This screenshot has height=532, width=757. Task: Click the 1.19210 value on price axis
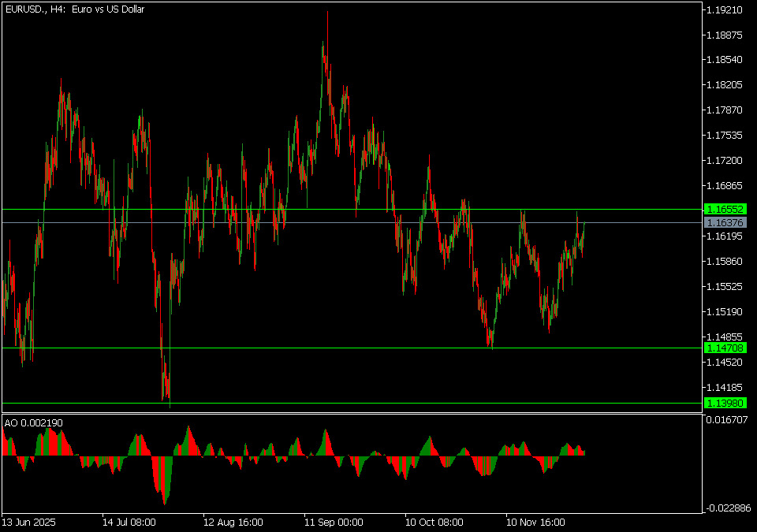pos(725,10)
